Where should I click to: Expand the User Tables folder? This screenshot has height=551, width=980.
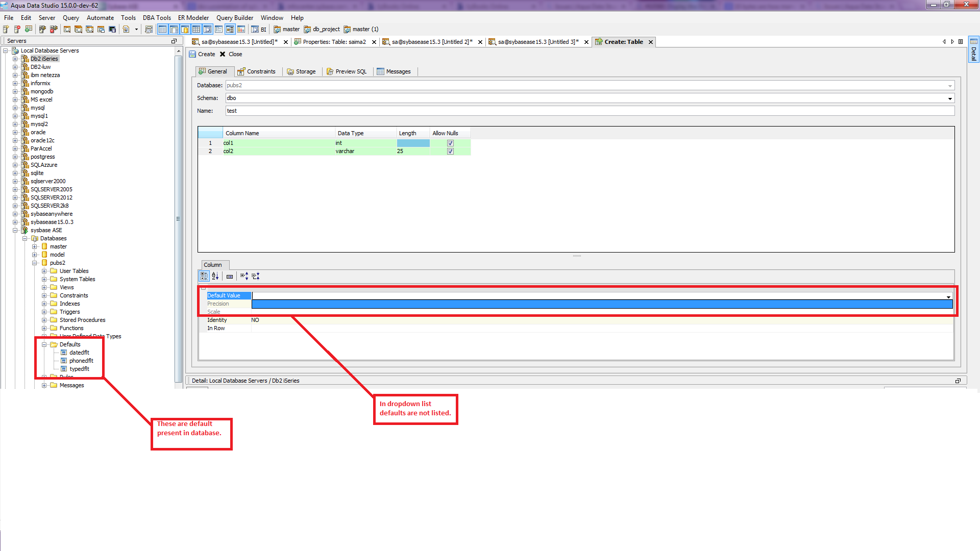[x=44, y=271]
